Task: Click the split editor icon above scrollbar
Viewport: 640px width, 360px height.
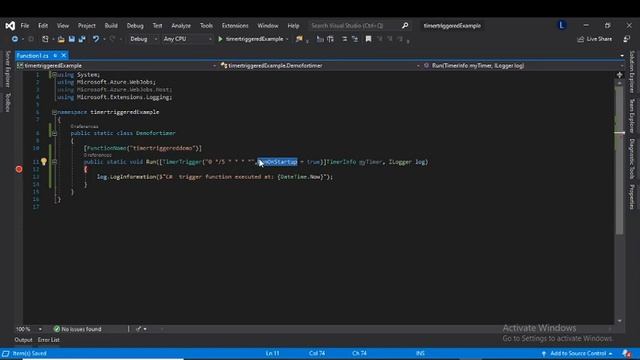Action: pyautogui.click(x=620, y=75)
